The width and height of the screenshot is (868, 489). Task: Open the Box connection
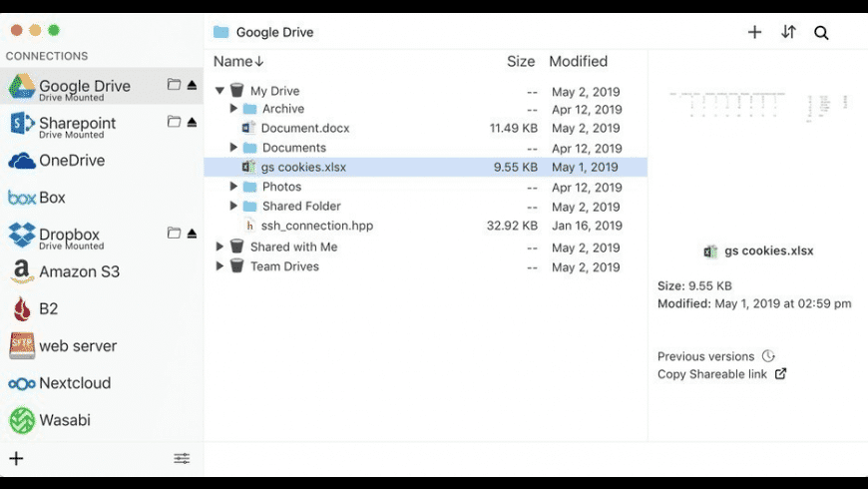[102, 198]
